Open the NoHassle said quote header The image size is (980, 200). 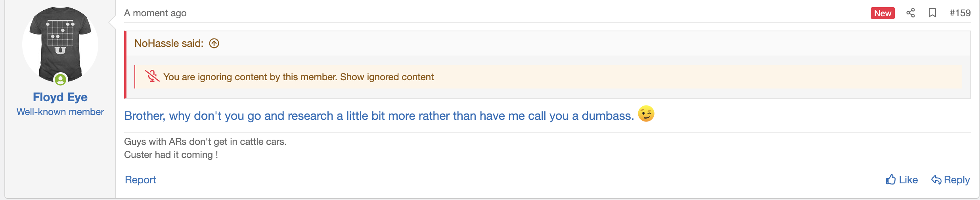(x=169, y=43)
